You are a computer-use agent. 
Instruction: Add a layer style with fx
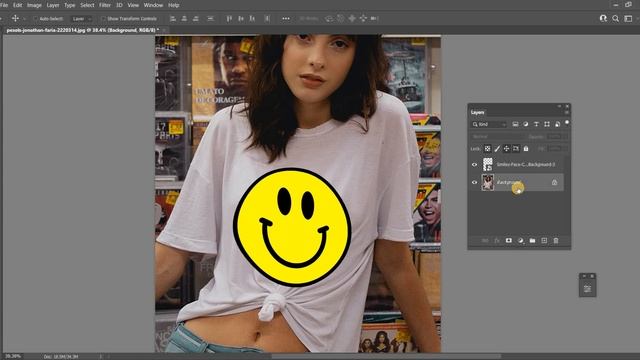pyautogui.click(x=497, y=241)
